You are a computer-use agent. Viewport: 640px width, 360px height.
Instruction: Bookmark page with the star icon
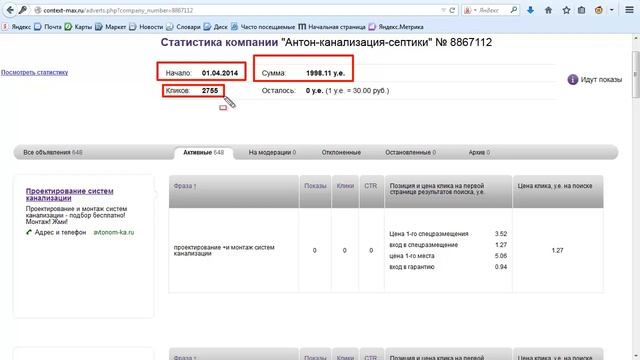tap(566, 10)
